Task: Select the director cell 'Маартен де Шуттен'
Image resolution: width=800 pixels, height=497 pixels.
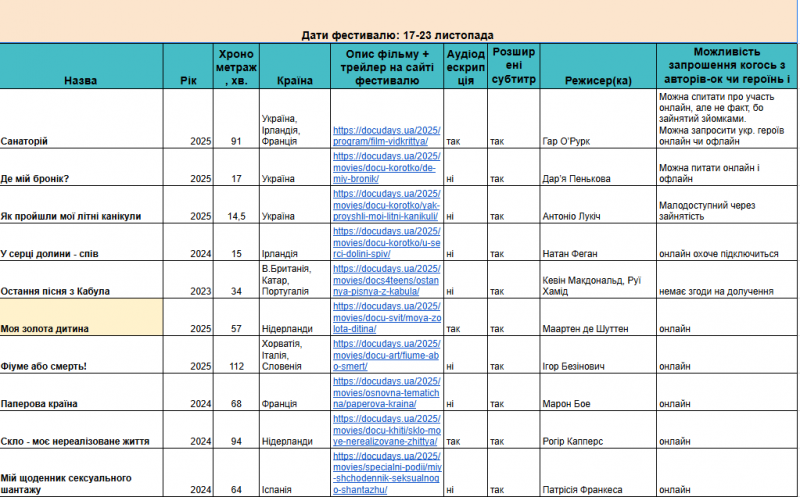Action: tap(598, 317)
